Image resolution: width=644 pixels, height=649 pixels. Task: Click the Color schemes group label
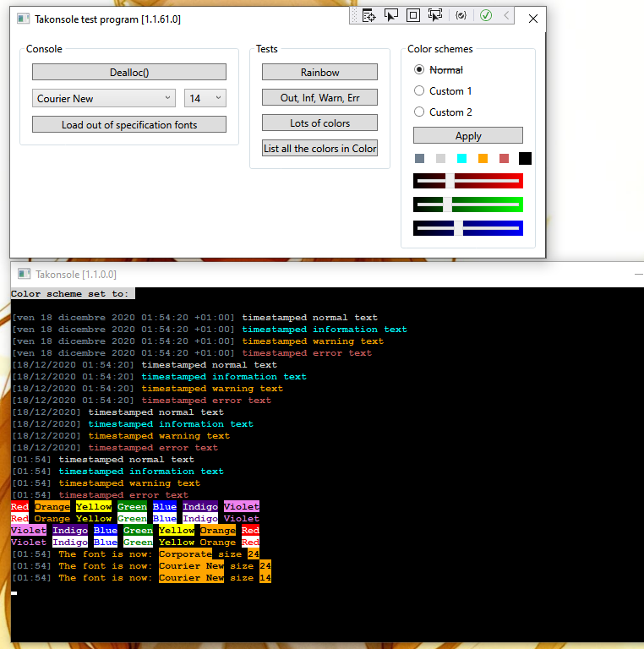(440, 49)
